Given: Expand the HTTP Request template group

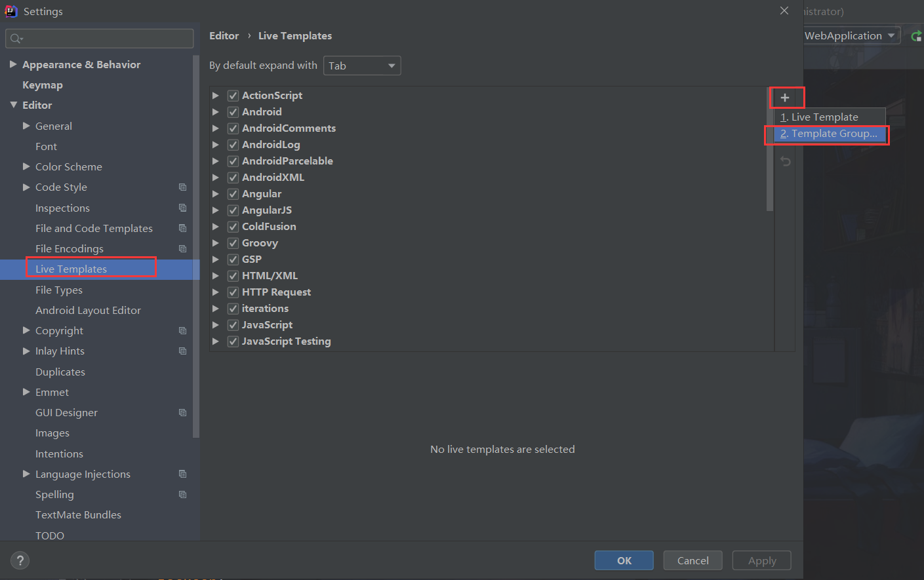Looking at the screenshot, I should click(x=216, y=292).
